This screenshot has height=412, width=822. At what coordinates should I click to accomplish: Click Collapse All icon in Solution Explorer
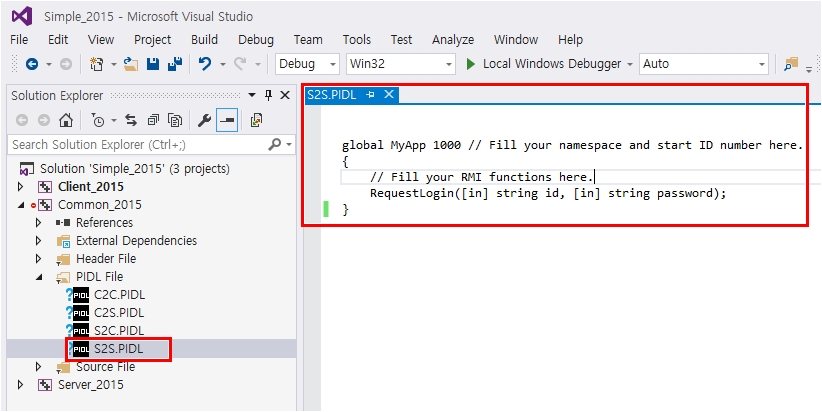coord(153,120)
